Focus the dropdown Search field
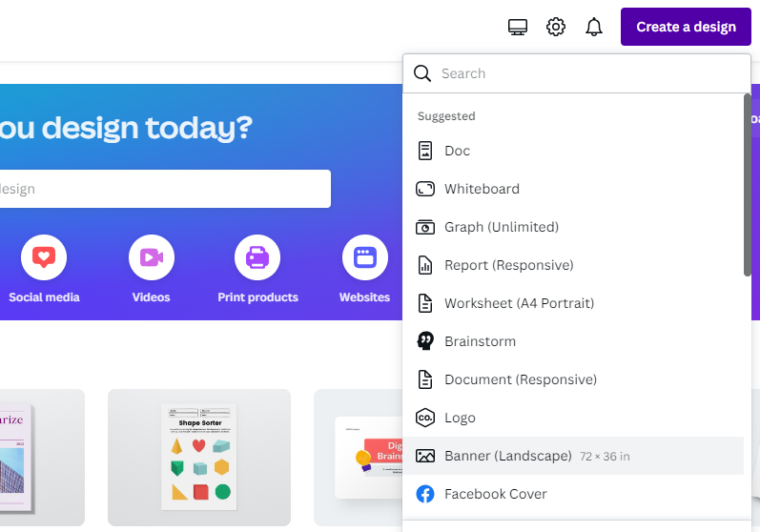760x532 pixels. coord(576,73)
